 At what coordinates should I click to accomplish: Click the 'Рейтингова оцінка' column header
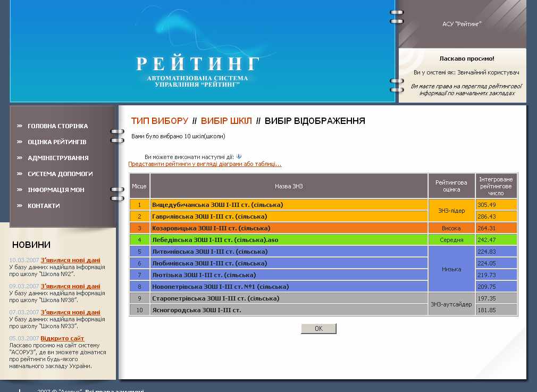(x=451, y=186)
